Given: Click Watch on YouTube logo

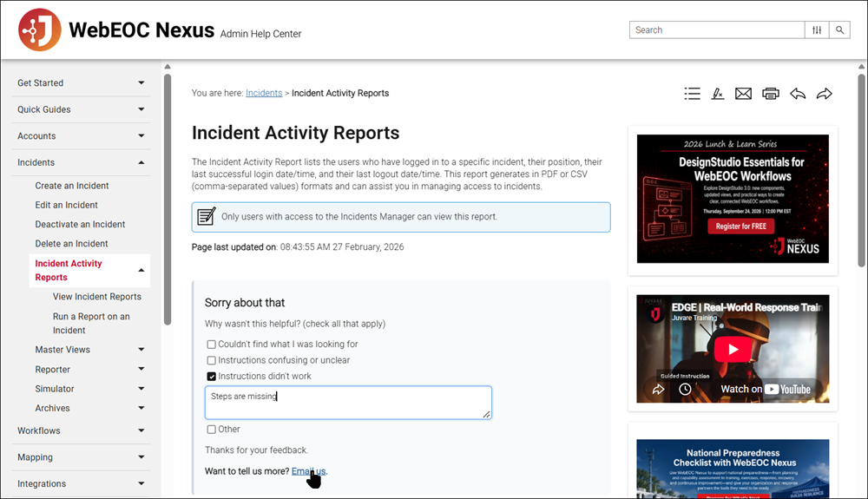Looking at the screenshot, I should (766, 389).
